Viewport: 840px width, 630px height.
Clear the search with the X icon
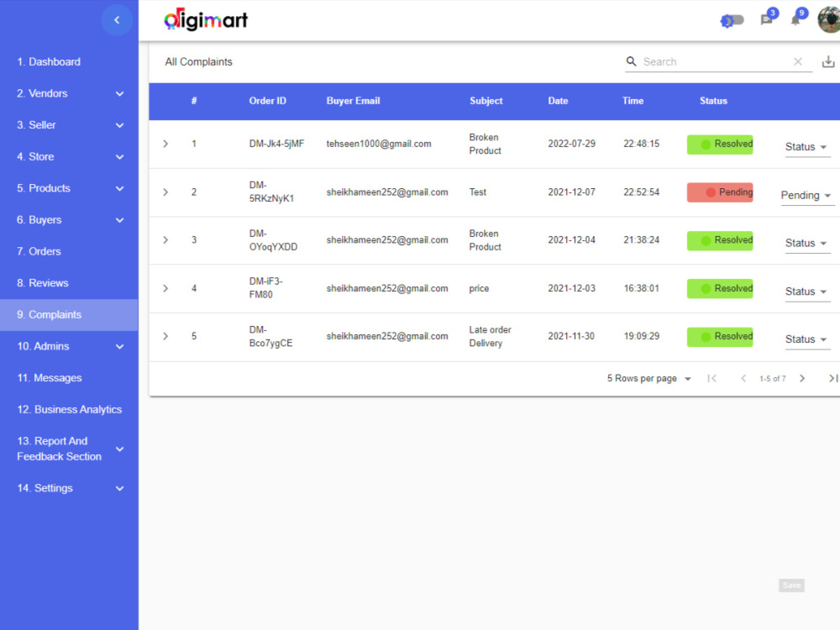[798, 61]
